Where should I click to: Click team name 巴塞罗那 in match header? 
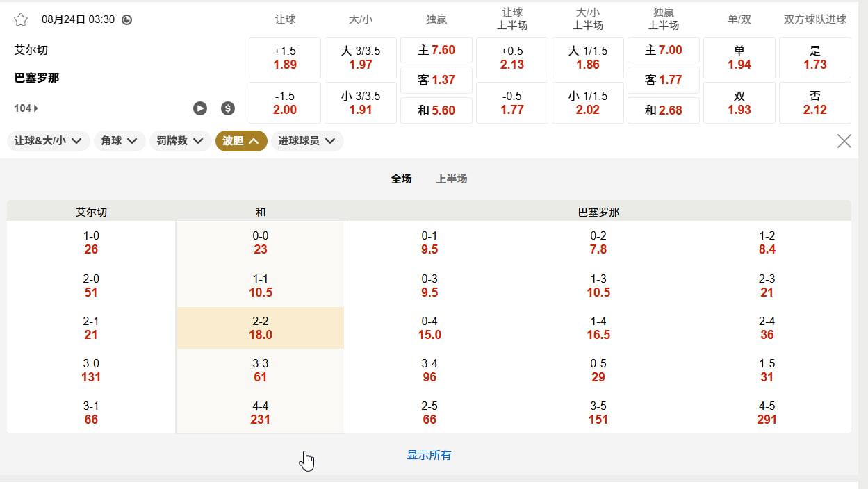[x=37, y=78]
